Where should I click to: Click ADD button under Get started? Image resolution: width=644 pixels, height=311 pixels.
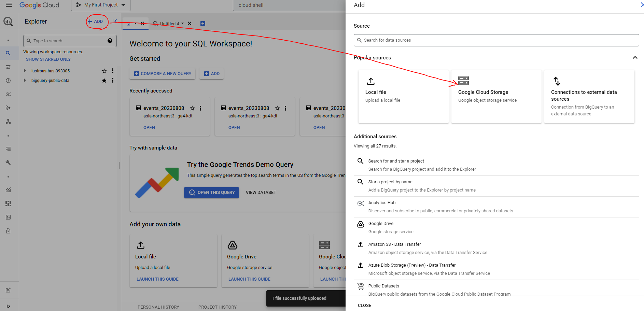tap(212, 74)
